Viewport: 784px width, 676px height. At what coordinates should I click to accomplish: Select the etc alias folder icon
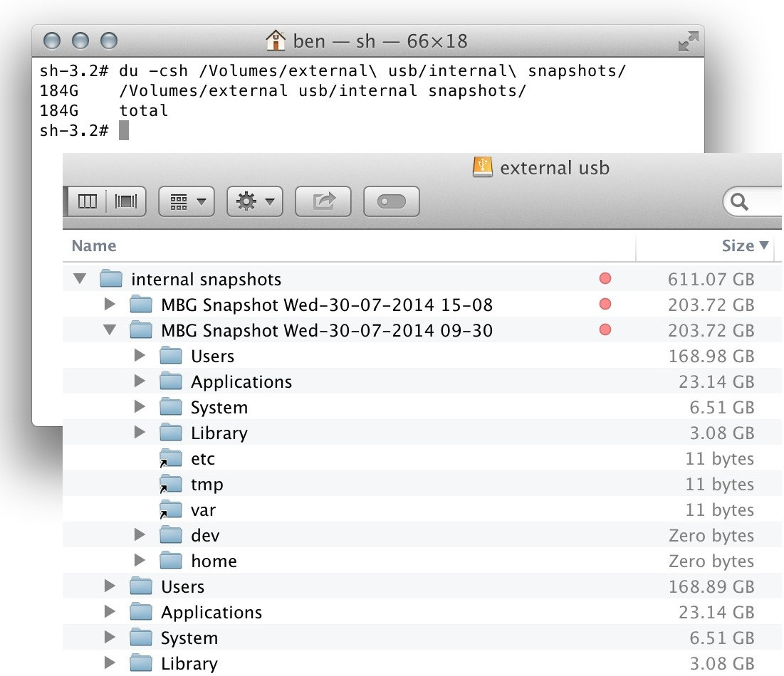coord(170,458)
